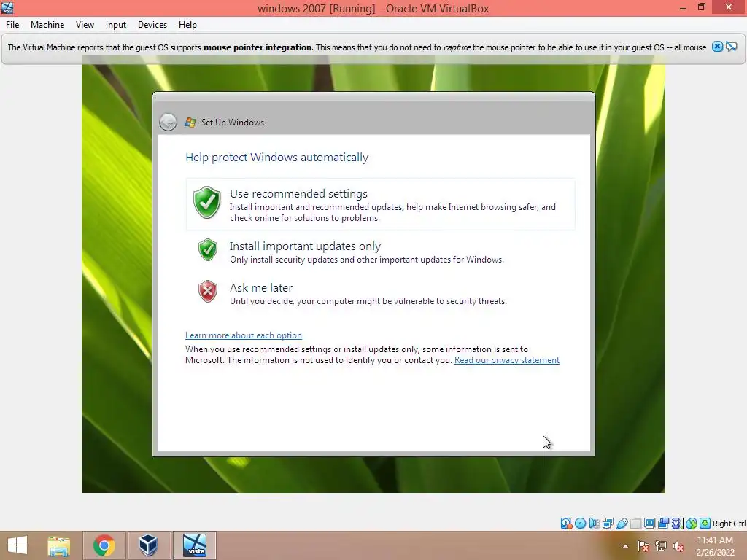747x560 pixels.
Task: Open Read our privacy statement link
Action: [x=507, y=360]
